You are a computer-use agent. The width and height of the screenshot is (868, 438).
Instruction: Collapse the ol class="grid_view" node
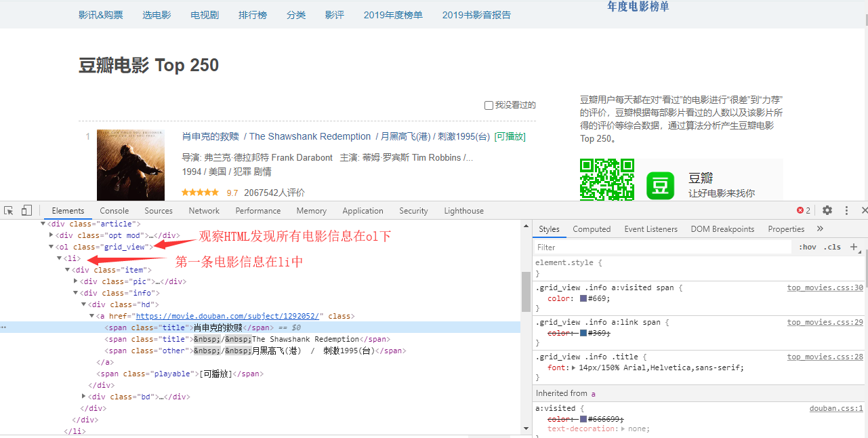pos(51,247)
